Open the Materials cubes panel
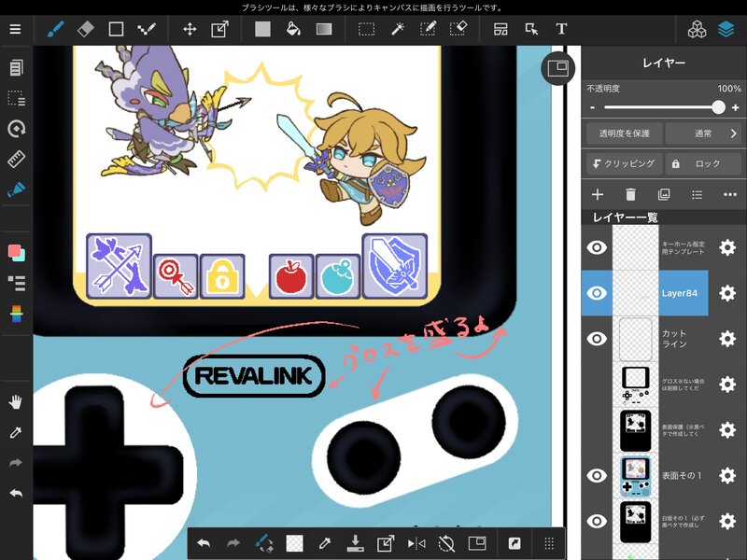Viewport: 747px width, 560px height. tap(697, 29)
